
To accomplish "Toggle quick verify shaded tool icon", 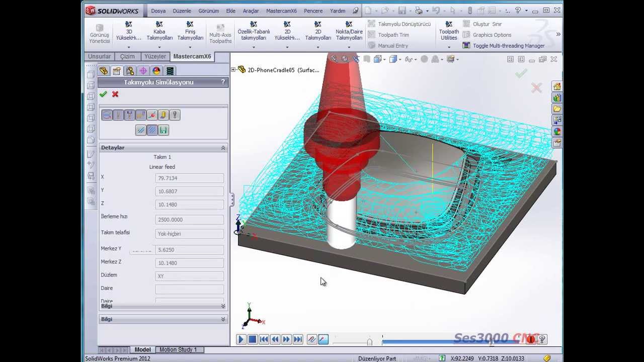I will click(163, 115).
